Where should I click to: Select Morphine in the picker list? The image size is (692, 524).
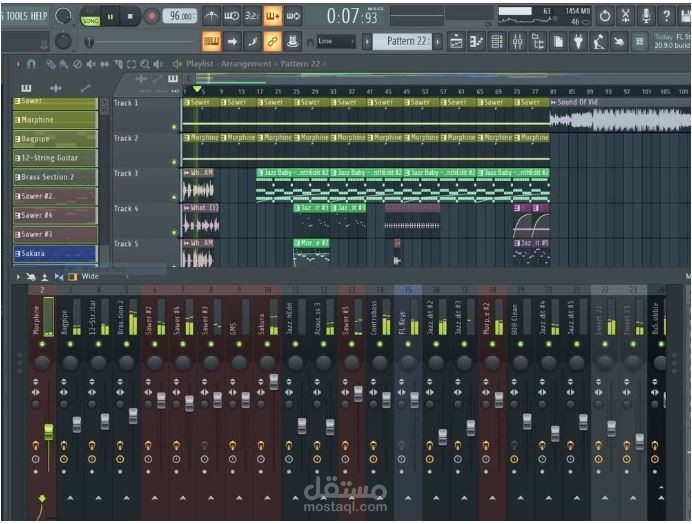coord(55,120)
